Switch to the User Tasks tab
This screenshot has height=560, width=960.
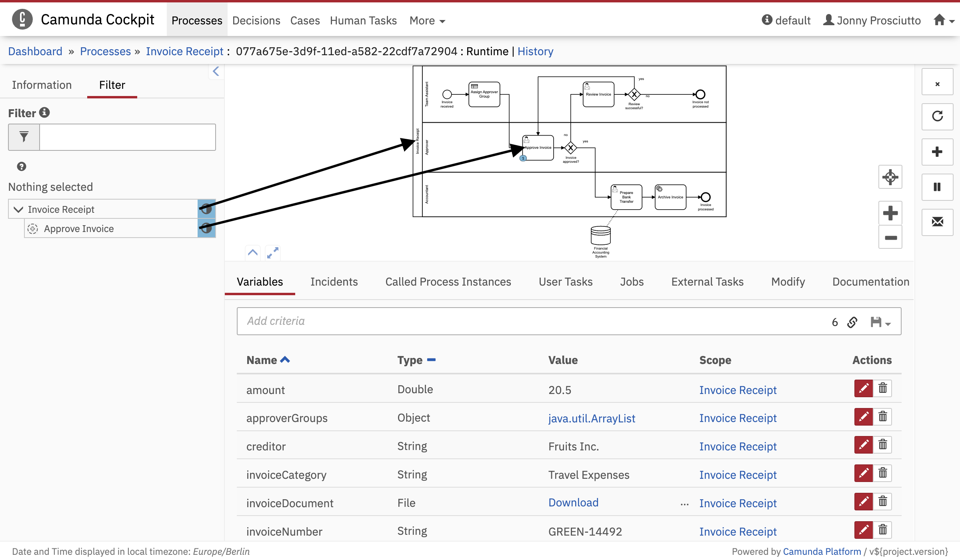click(565, 282)
